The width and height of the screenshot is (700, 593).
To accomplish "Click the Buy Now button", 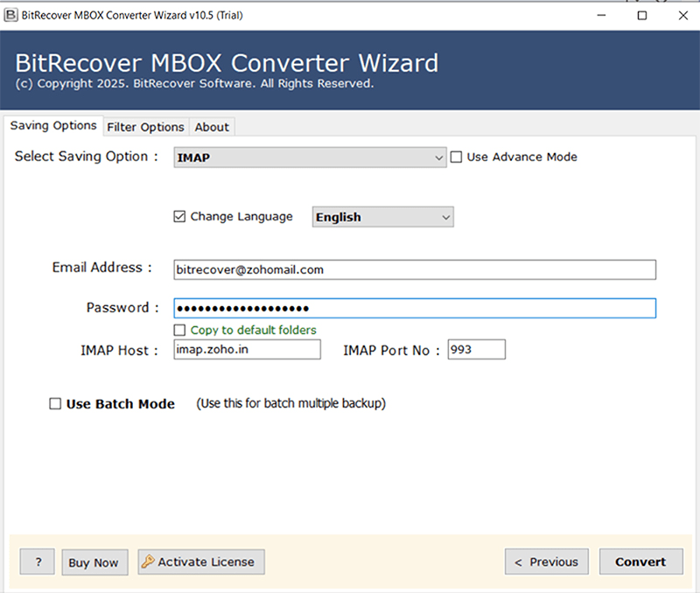I will click(94, 562).
